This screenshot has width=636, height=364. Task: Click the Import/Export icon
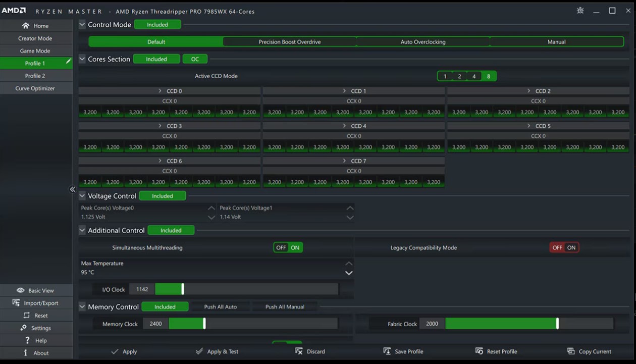tap(16, 303)
